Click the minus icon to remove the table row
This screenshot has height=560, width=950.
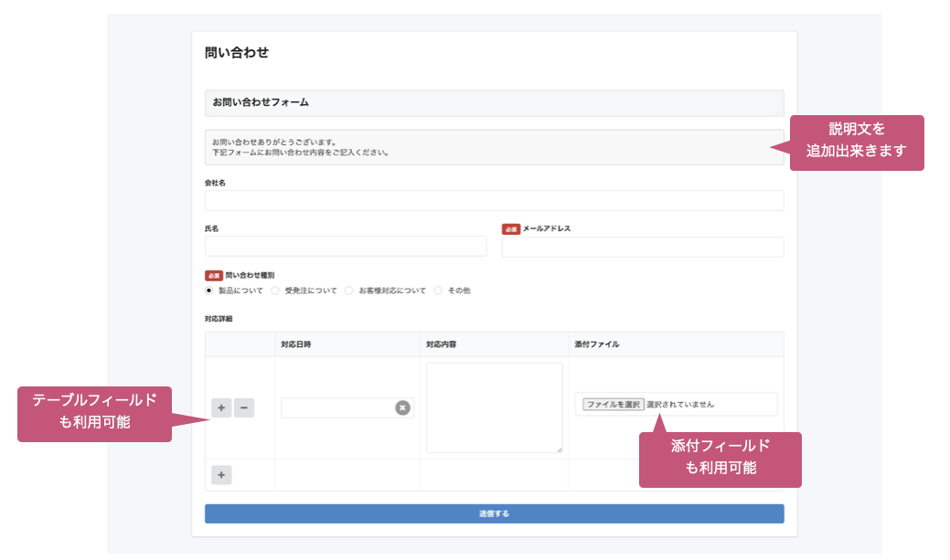(244, 408)
